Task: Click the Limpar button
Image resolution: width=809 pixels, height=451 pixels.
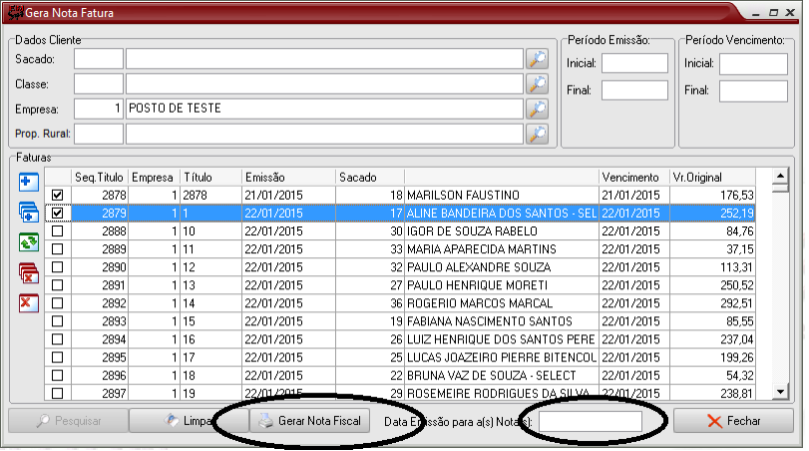Action: pyautogui.click(x=189, y=421)
